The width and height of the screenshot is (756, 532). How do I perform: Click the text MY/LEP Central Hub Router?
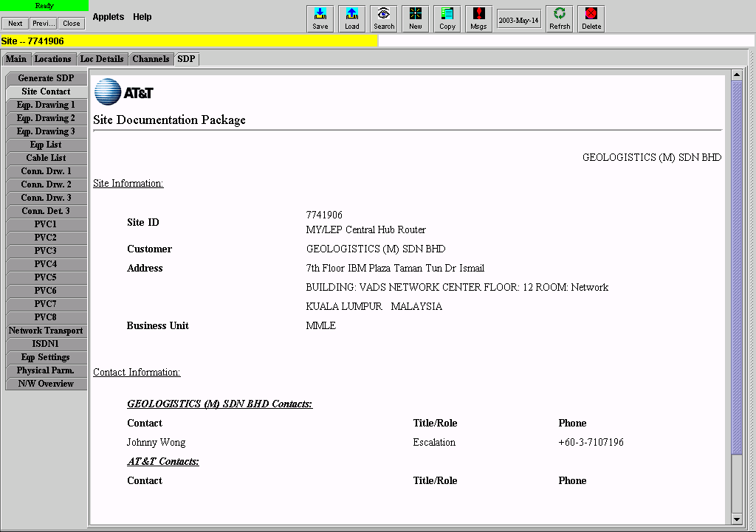click(366, 230)
